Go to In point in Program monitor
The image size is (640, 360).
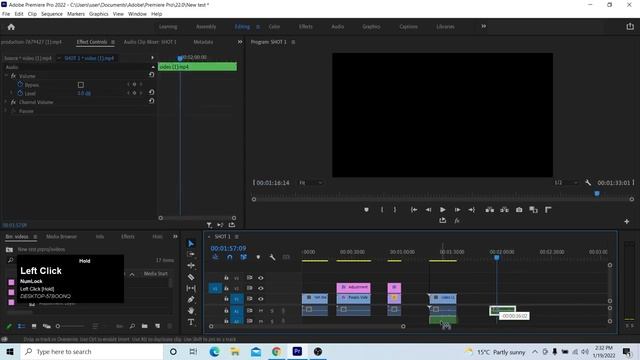pyautogui.click(x=414, y=210)
